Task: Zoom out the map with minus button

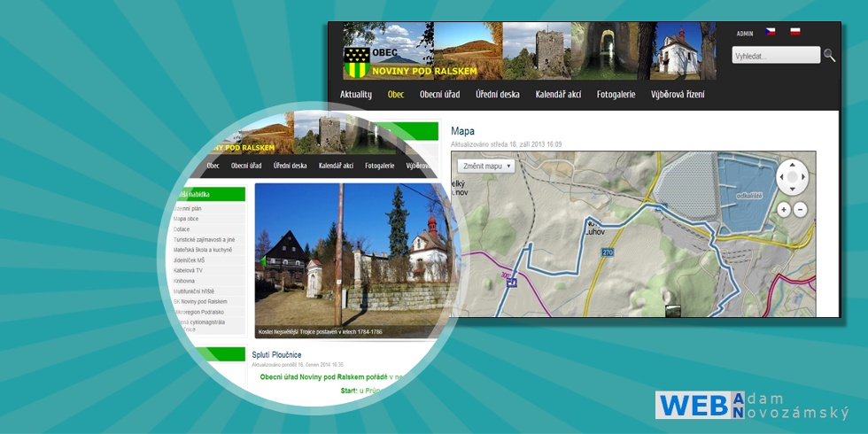Action: (800, 210)
